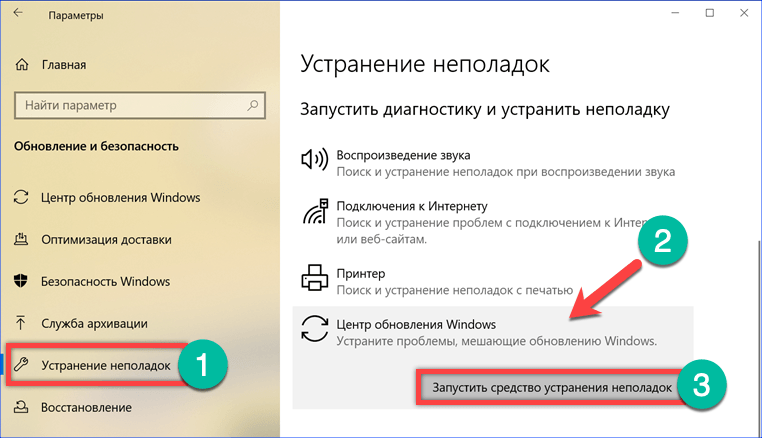Viewport: 762px width, 438px height.
Task: Select Подключения к Интернету troubleshooter
Action: (492, 222)
